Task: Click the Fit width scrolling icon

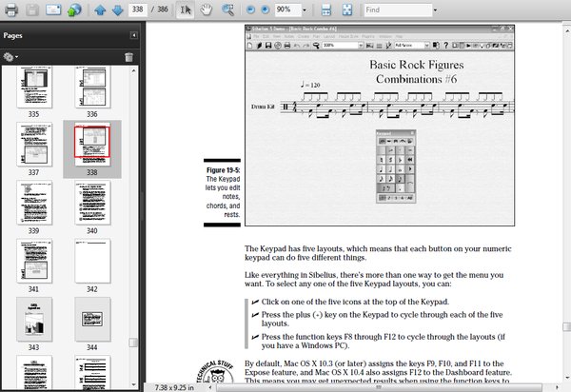Action: [x=325, y=10]
